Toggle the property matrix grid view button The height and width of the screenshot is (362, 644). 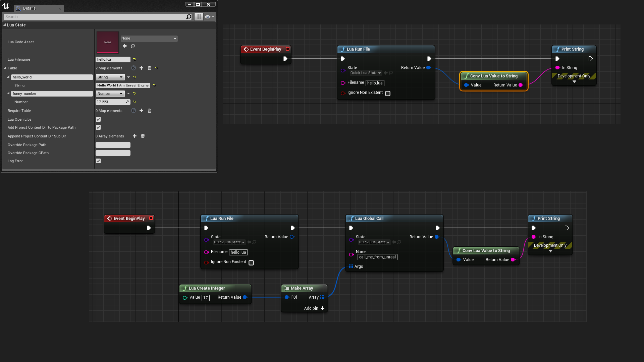[199, 17]
